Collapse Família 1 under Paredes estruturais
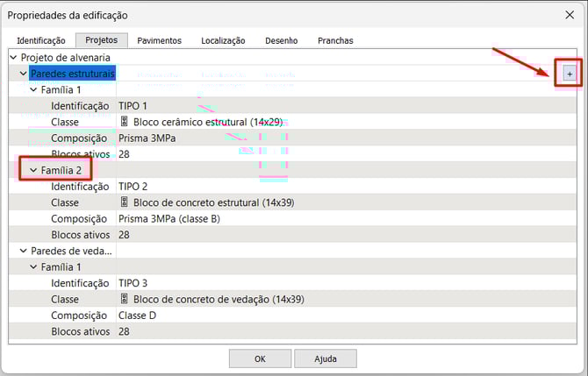The width and height of the screenshot is (588, 376). (34, 89)
